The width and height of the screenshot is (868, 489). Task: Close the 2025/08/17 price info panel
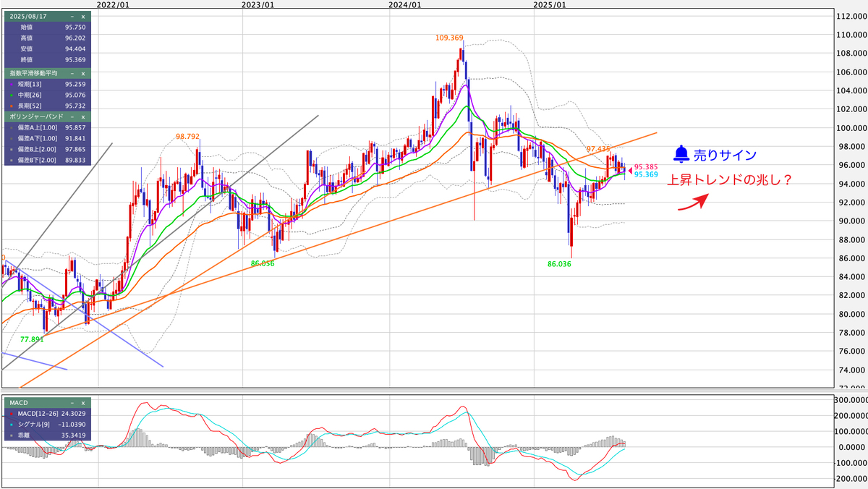82,17
